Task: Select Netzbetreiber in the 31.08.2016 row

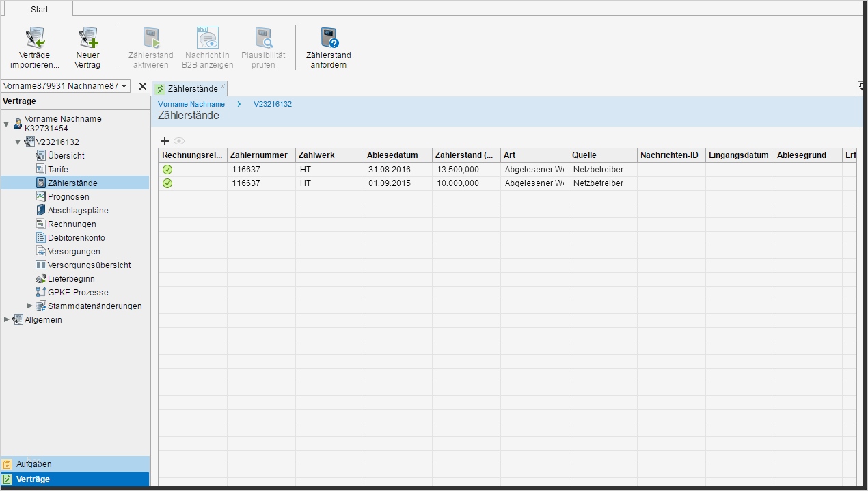Action: click(x=603, y=170)
